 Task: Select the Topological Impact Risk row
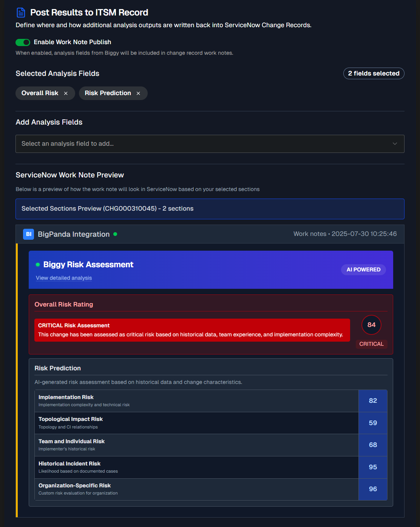point(211,423)
